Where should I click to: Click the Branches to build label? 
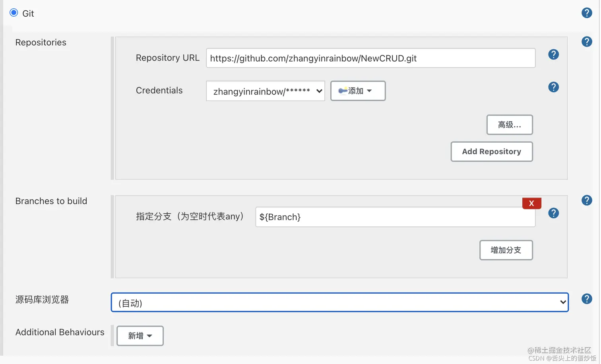coord(51,201)
